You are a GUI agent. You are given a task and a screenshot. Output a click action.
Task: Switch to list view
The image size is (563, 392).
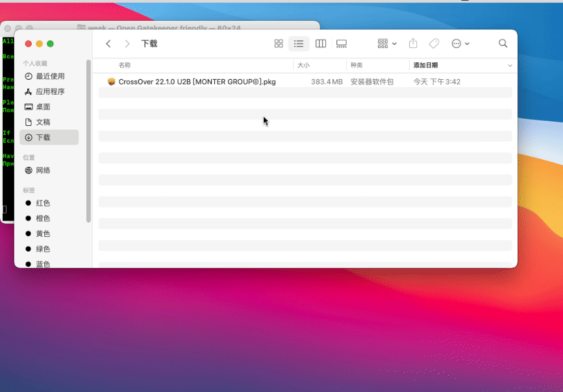[x=299, y=43]
